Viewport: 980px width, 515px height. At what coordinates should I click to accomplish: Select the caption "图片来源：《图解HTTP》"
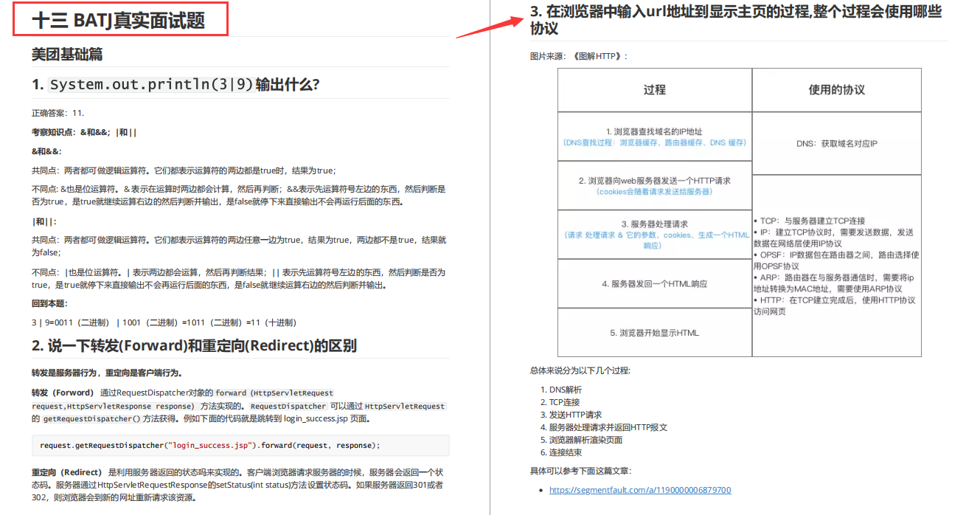[579, 56]
